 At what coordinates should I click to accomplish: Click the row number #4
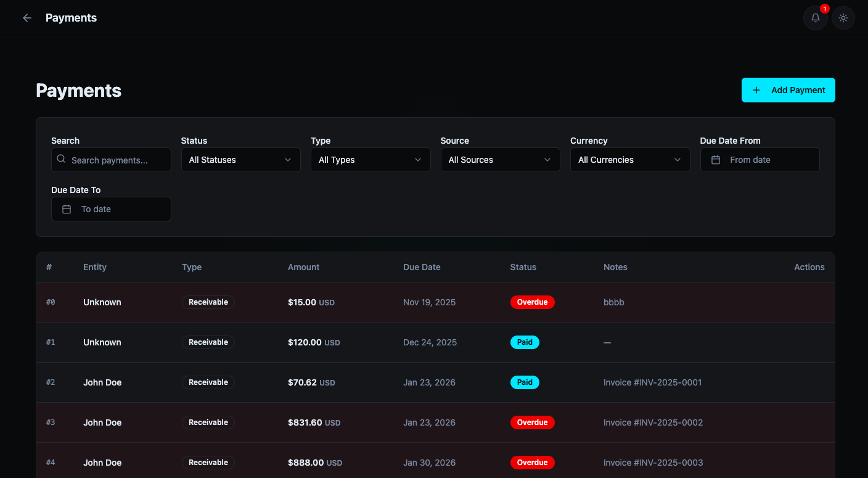(x=51, y=463)
